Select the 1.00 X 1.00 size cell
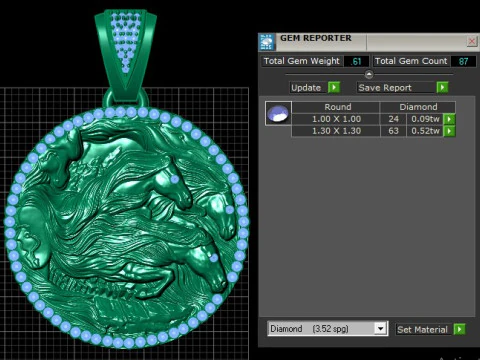Image resolution: width=480 pixels, height=360 pixels. click(336, 119)
